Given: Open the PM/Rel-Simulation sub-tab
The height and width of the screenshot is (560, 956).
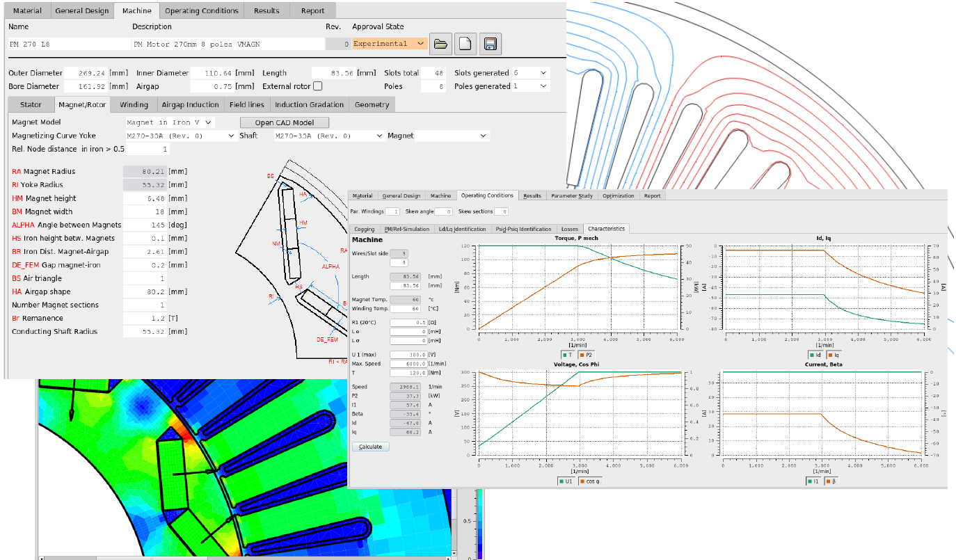Looking at the screenshot, I should pyautogui.click(x=407, y=228).
